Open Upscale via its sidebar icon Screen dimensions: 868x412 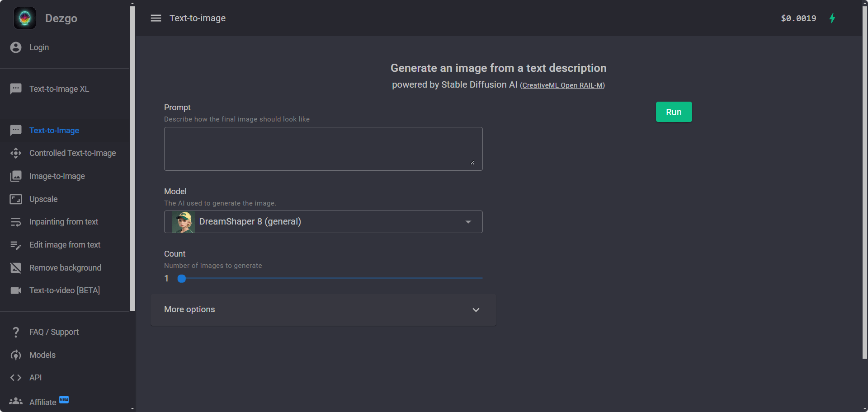(16, 199)
